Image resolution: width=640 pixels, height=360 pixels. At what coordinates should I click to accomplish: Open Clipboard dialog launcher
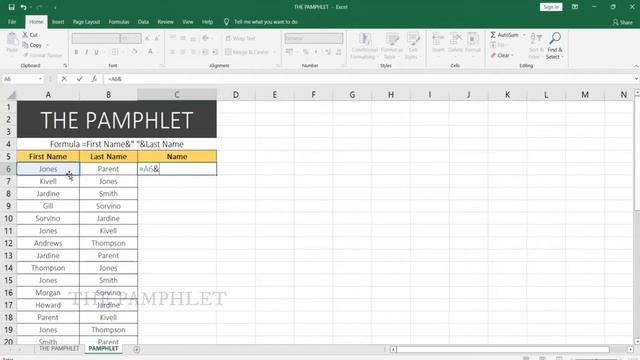coord(65,65)
